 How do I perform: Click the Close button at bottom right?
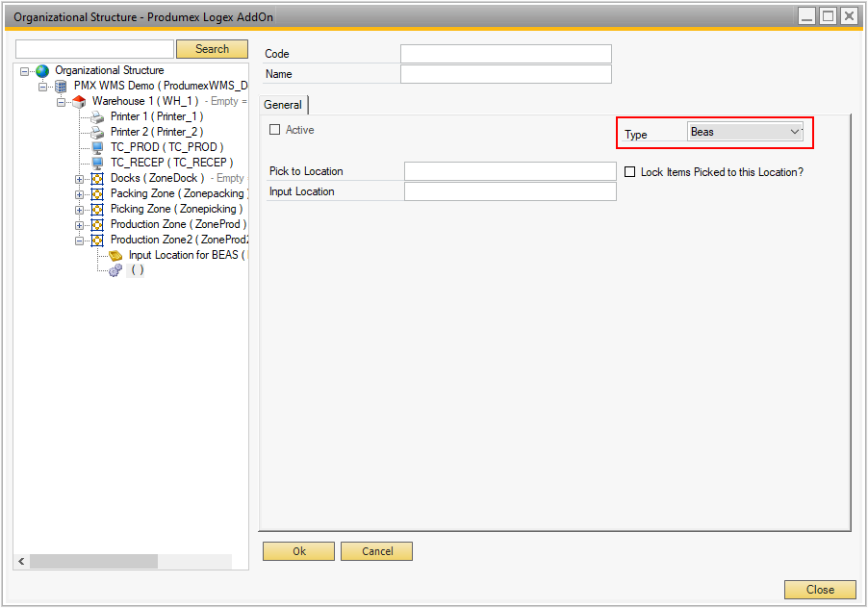(820, 589)
